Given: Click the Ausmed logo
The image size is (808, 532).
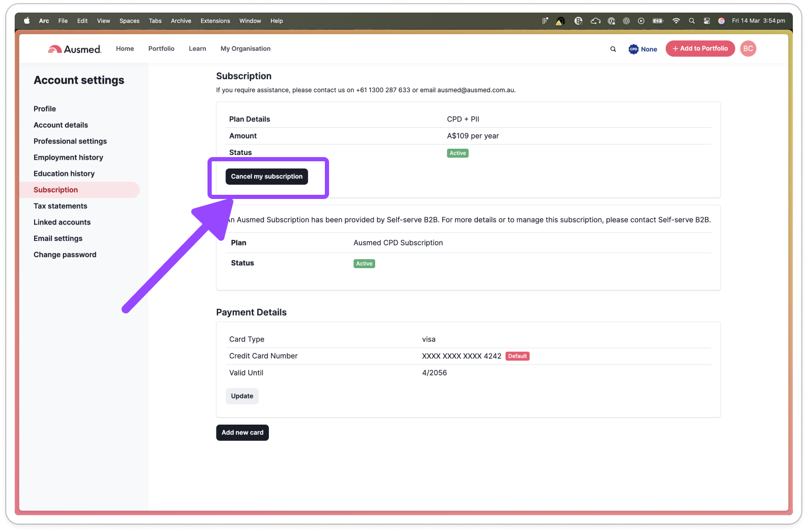Looking at the screenshot, I should tap(74, 49).
